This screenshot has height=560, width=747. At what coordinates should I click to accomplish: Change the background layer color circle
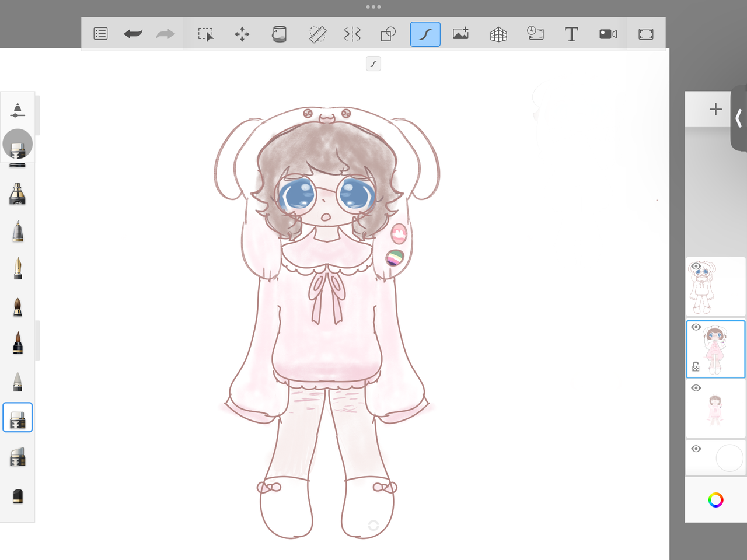click(x=729, y=458)
